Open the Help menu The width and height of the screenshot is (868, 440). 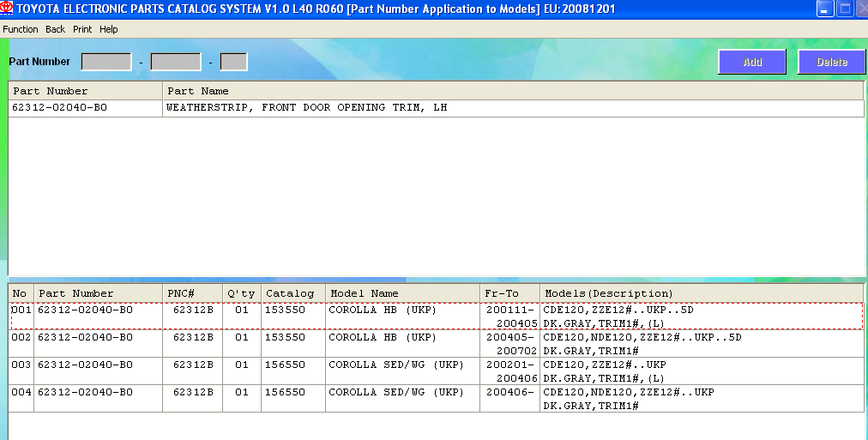point(108,29)
